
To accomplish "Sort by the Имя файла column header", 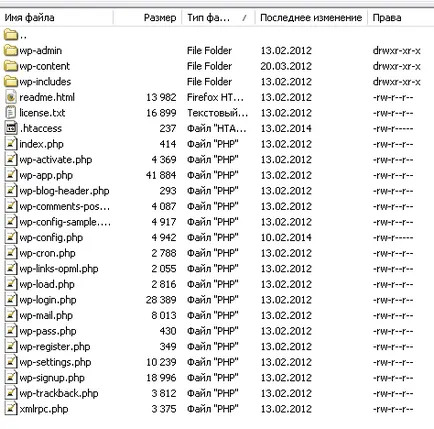I will (29, 18).
